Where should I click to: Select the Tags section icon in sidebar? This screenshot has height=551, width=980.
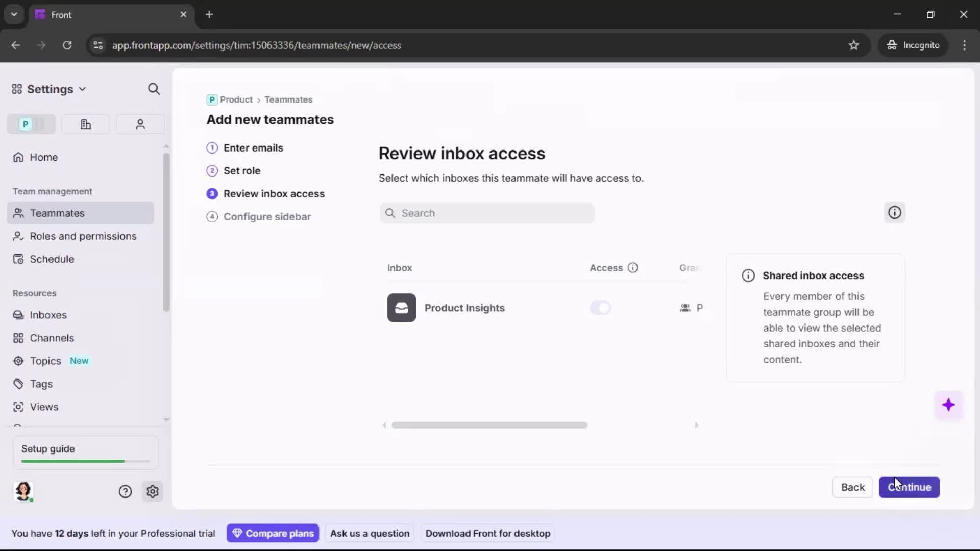point(19,384)
